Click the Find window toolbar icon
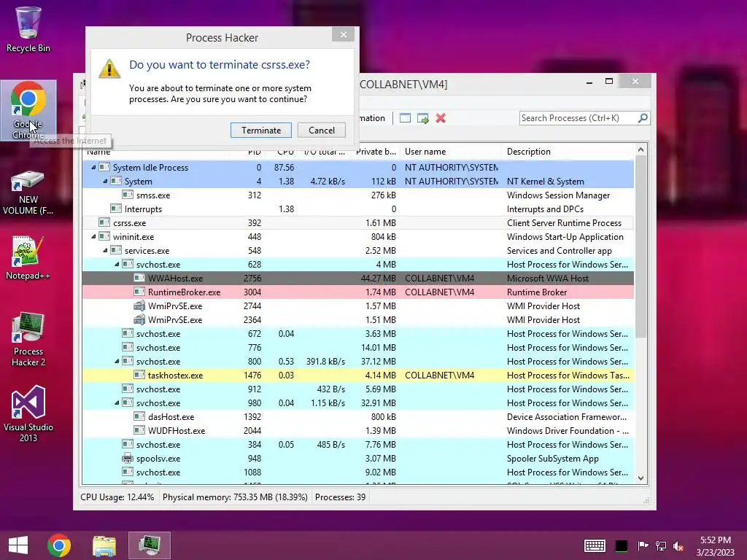This screenshot has width=747, height=560. [x=405, y=118]
